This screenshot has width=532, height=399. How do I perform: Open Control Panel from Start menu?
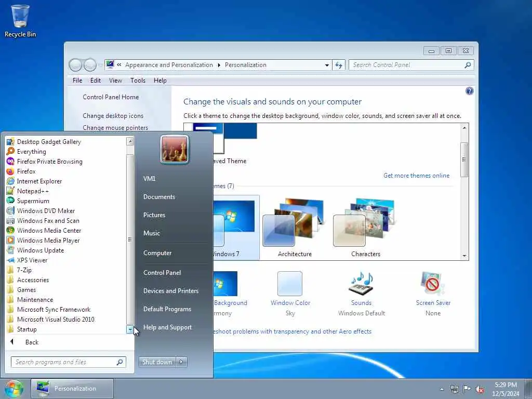click(162, 272)
